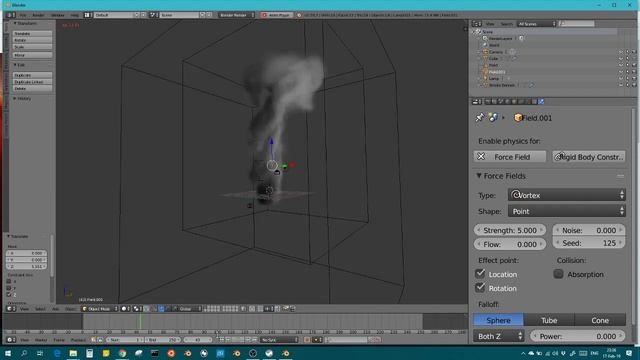This screenshot has width=640, height=360.
Task: Click the outliner search input field
Action: (577, 24)
